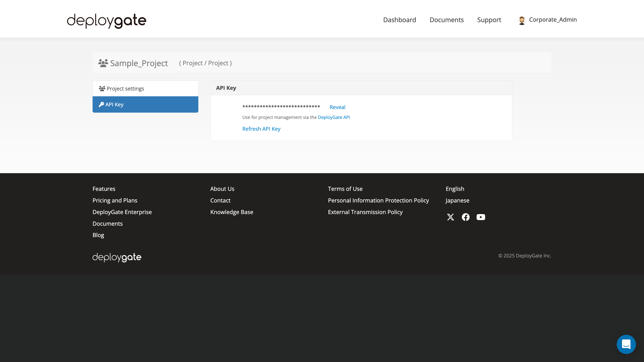Reveal the hidden API key

click(x=337, y=107)
